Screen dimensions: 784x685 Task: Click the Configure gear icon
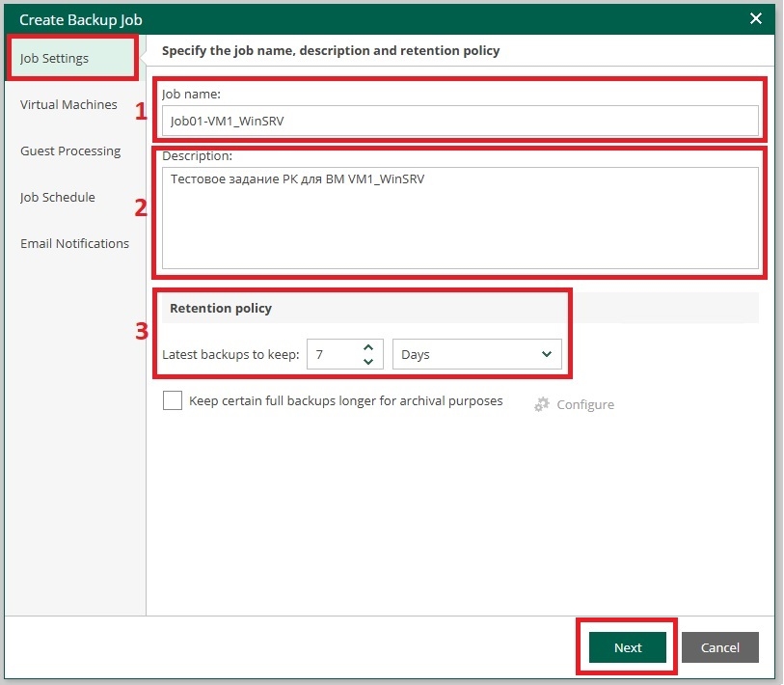(542, 404)
